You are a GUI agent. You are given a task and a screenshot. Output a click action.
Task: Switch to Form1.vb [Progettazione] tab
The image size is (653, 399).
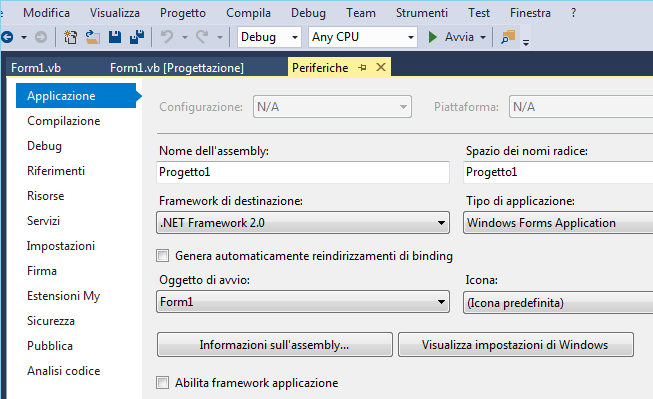click(177, 67)
